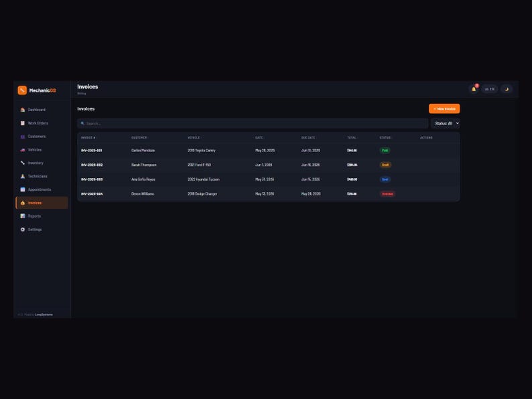The height and width of the screenshot is (399, 532).
Task: Navigate to Vehicles in the sidebar
Action: pyautogui.click(x=42, y=150)
